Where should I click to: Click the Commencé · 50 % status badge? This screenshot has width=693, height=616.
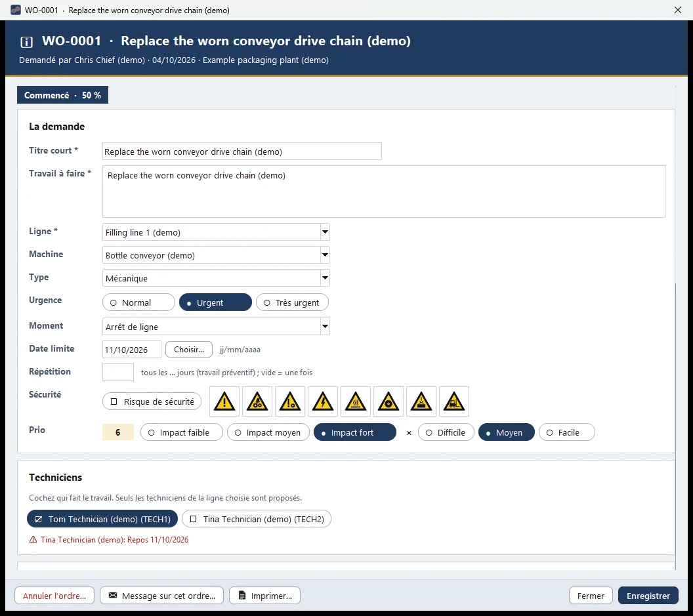[63, 95]
